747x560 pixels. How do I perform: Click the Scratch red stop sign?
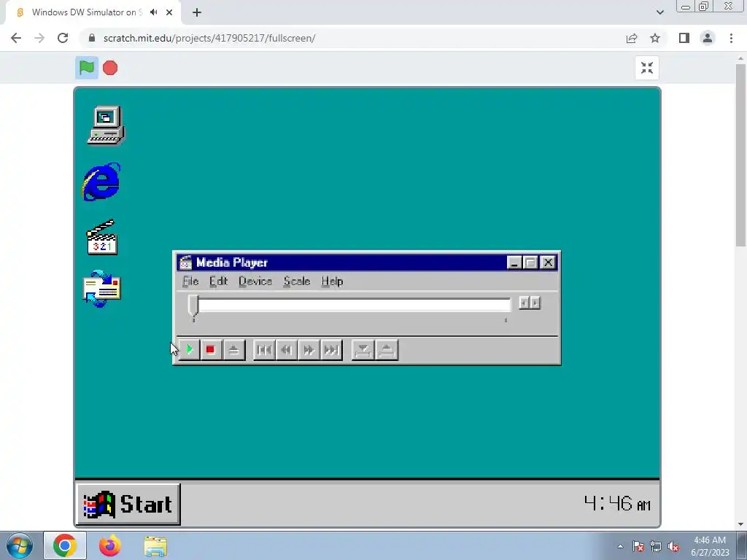(110, 68)
